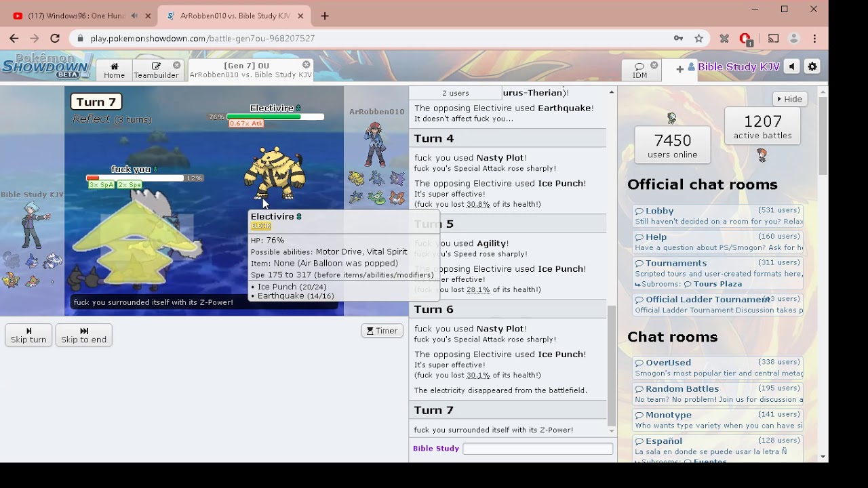Click purple Pokémon icon in ArRobben010's team
The image size is (868, 488).
tap(397, 178)
